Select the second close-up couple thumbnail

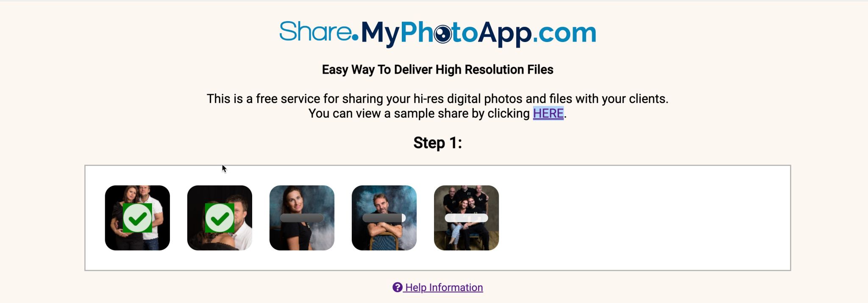coord(220,218)
